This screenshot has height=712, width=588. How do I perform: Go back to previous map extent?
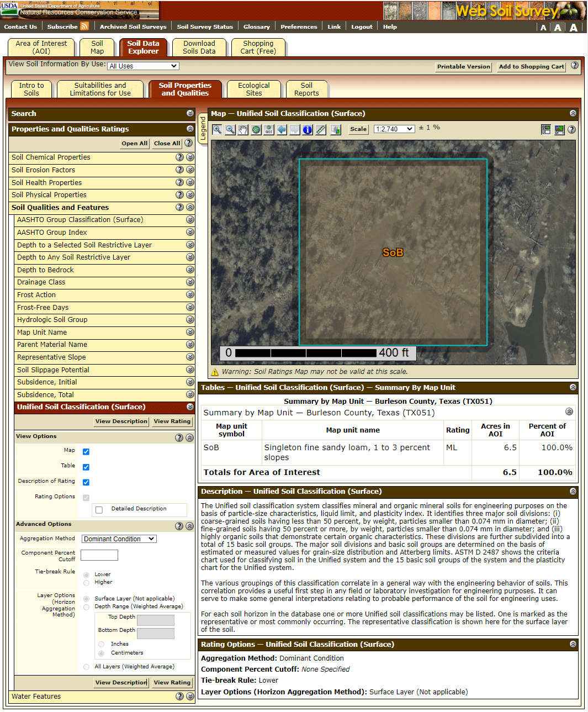click(282, 129)
